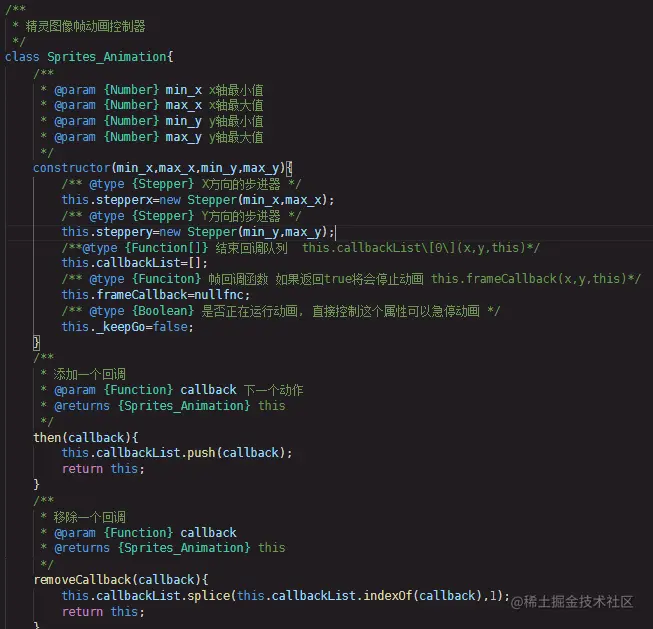Click 'return this;' inside removeCallback method

pyautogui.click(x=103, y=612)
